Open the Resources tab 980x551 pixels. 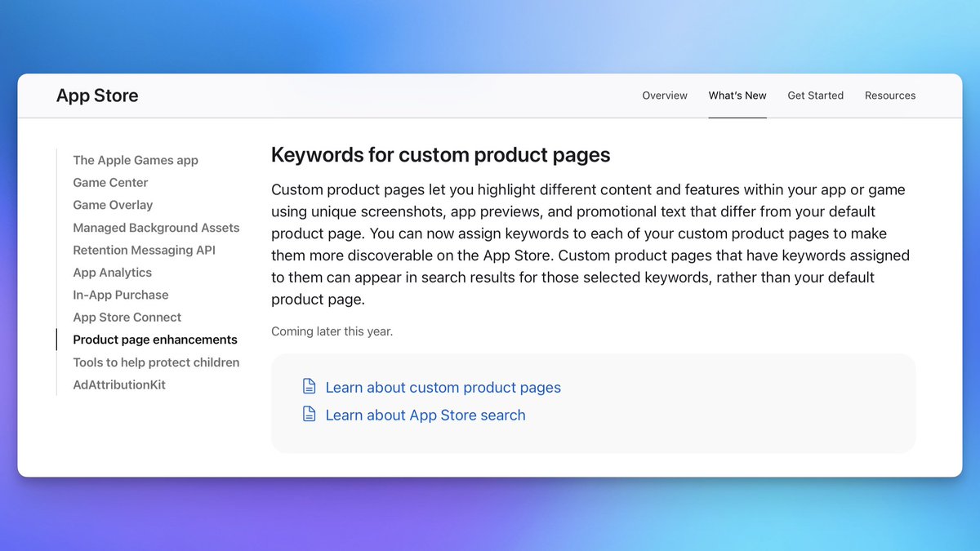890,96
